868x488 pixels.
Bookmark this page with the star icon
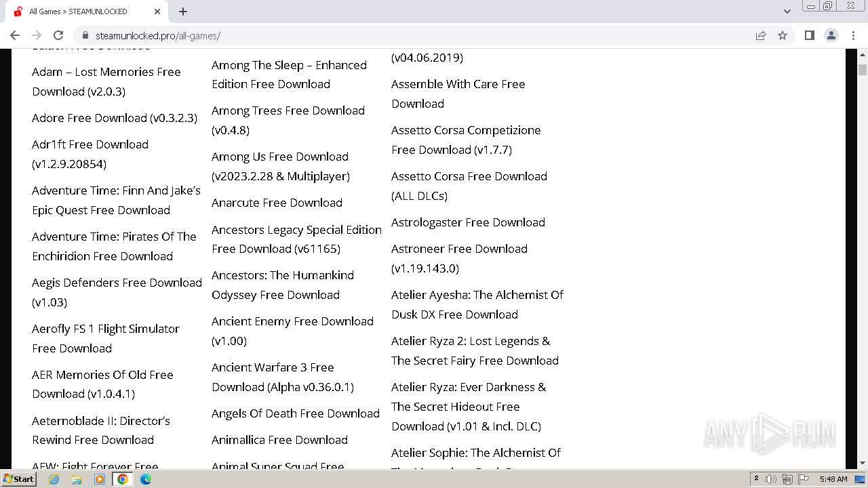pos(783,35)
